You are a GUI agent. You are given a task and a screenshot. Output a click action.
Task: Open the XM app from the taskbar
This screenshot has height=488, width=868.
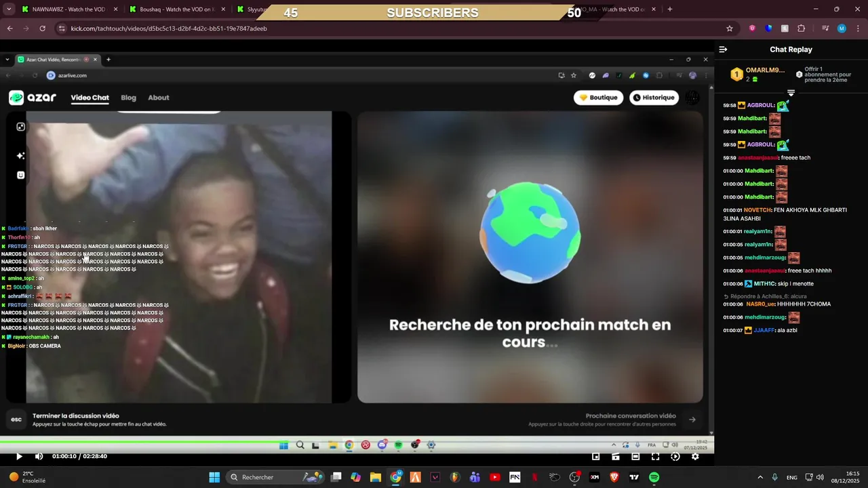coord(595,477)
